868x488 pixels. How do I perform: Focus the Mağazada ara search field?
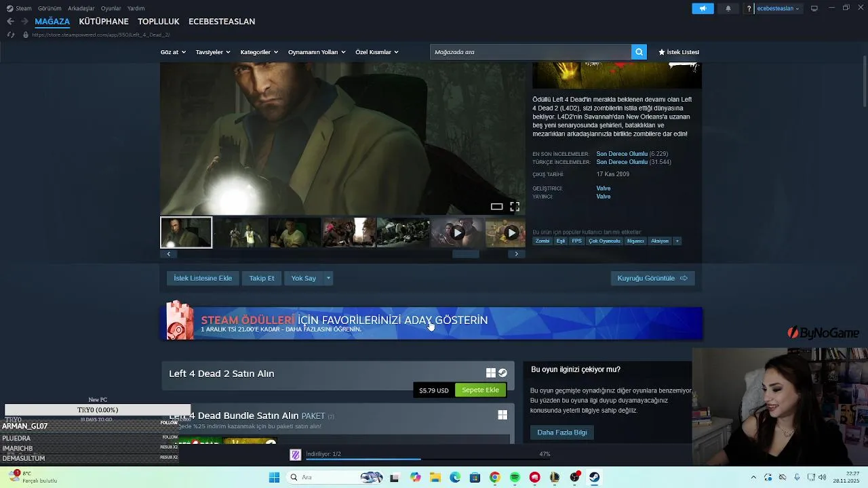530,52
